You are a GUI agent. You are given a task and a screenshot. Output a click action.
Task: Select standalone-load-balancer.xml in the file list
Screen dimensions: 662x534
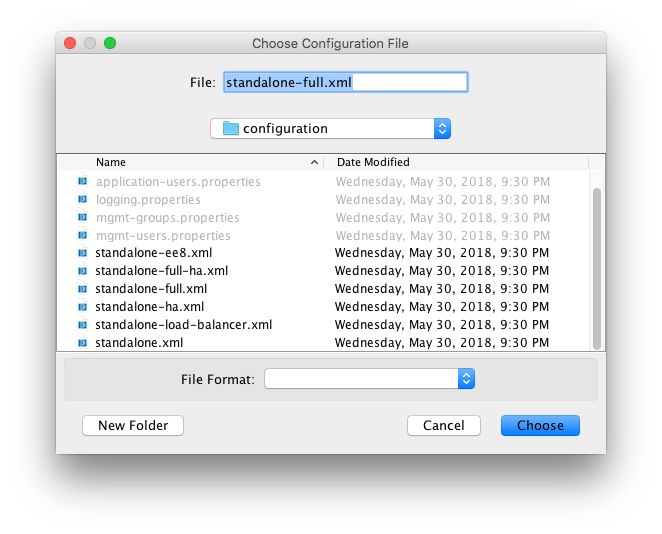pos(184,325)
